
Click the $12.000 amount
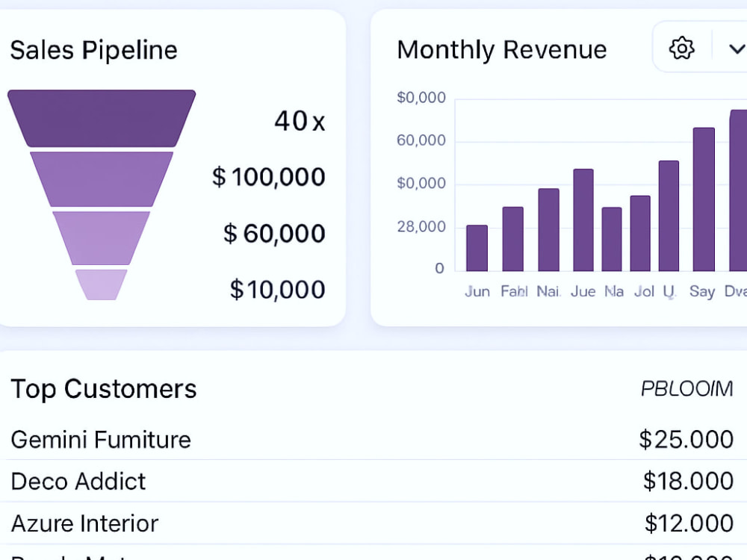(689, 523)
